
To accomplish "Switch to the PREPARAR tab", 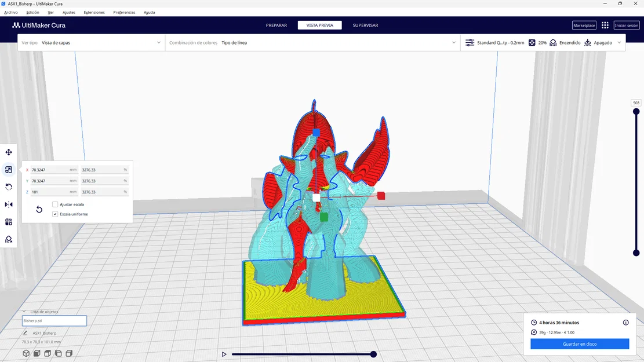I will pos(276,25).
